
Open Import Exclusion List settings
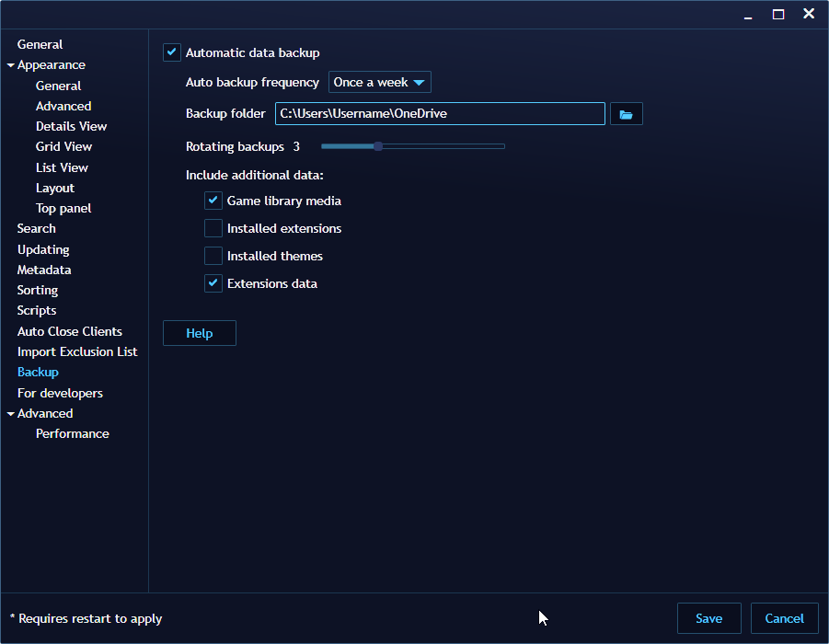[77, 352]
